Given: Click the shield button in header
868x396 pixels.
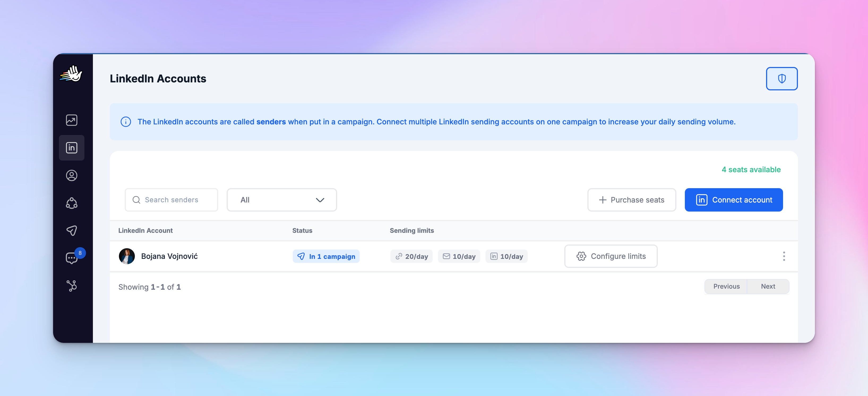Looking at the screenshot, I should click(x=782, y=79).
